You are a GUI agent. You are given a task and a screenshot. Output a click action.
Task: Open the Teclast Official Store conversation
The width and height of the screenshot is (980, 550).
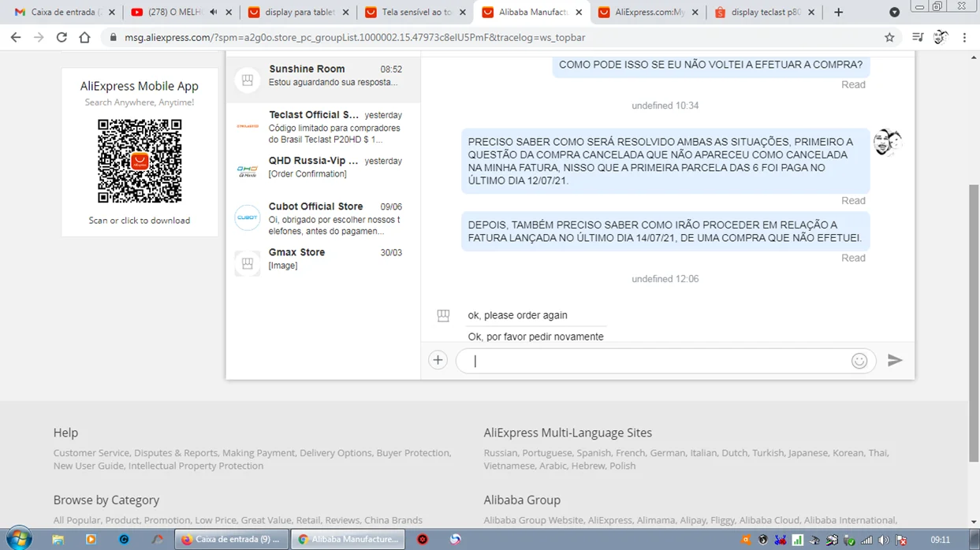(x=323, y=126)
